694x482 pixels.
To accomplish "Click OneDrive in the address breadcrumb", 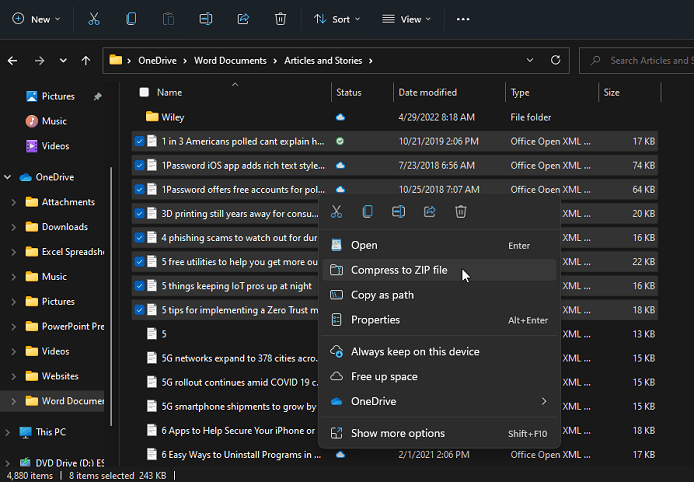I will 157,61.
